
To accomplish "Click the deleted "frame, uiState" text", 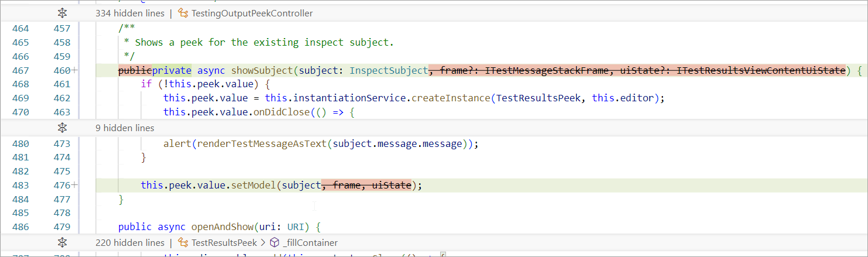I will (372, 186).
